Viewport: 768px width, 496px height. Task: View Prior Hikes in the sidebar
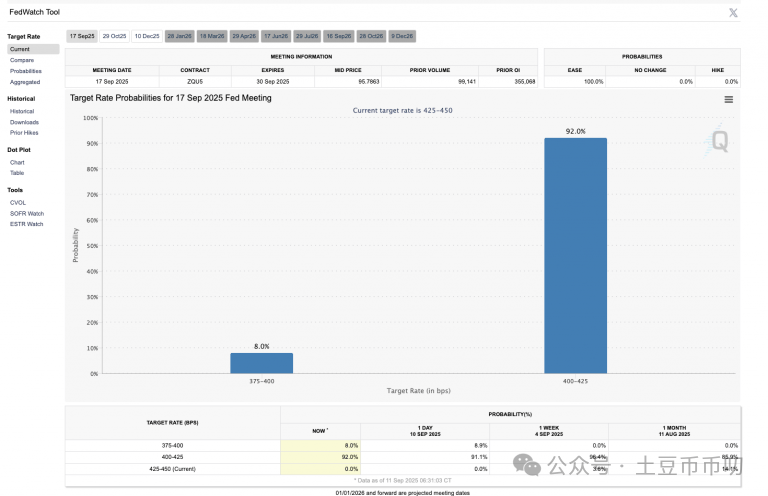[x=25, y=133]
